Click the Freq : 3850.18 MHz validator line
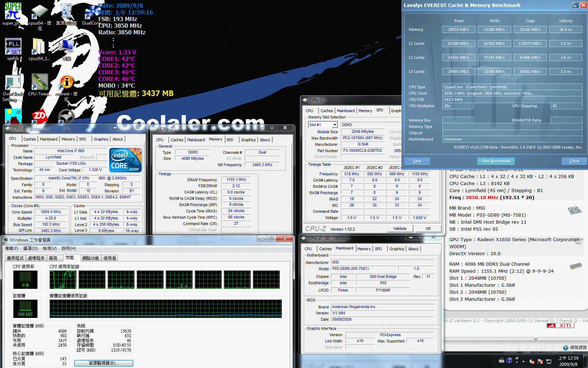 pos(492,198)
